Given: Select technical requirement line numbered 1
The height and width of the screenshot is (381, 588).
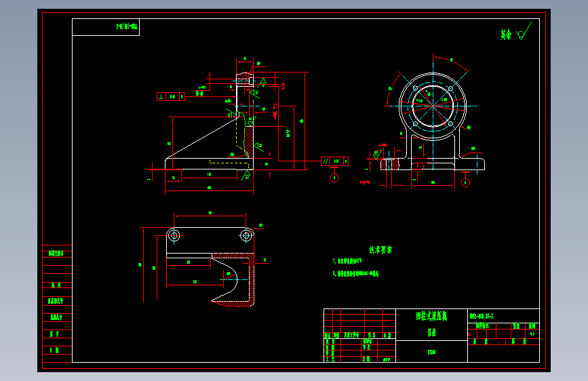Looking at the screenshot, I should (x=347, y=261).
